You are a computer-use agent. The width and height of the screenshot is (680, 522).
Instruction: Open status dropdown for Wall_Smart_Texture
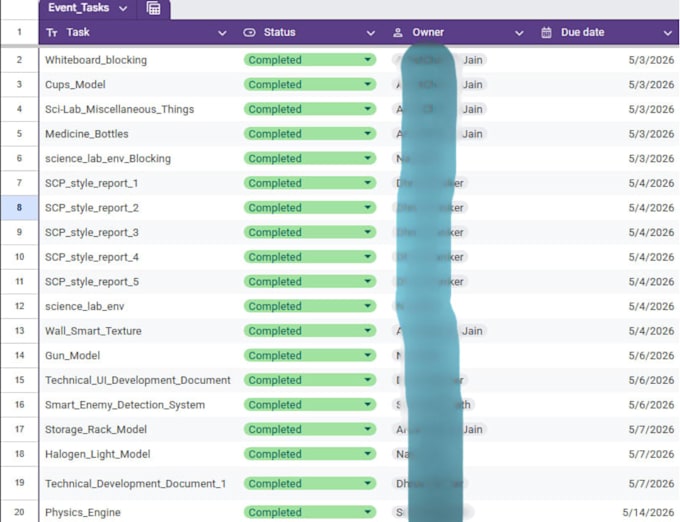coord(368,331)
